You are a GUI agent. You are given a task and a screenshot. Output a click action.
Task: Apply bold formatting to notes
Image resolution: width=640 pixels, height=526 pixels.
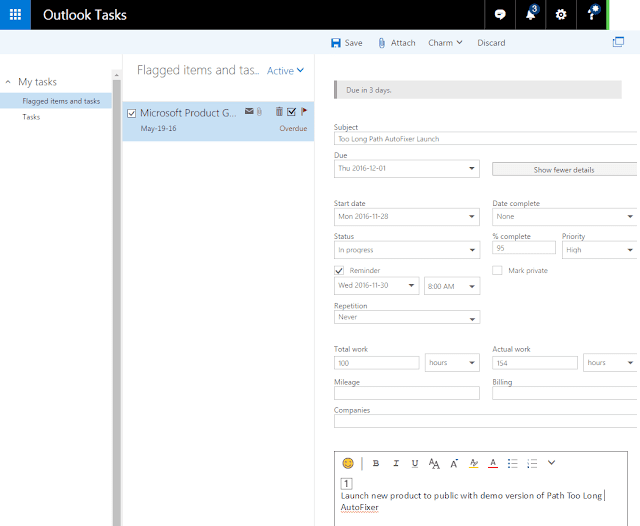(376, 463)
